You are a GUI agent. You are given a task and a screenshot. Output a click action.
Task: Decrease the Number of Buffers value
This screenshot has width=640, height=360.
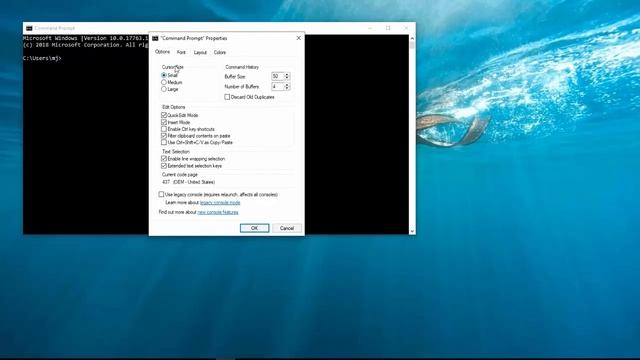287,88
